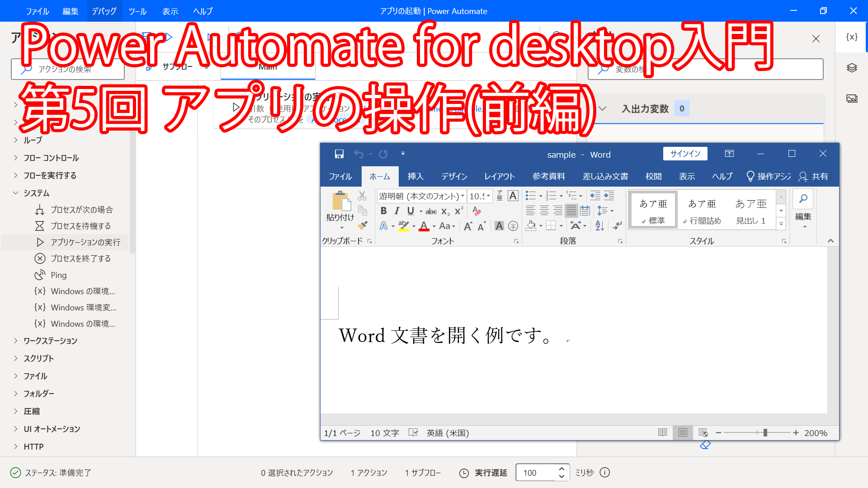868x488 pixels.
Task: Open the ツール menu in Power Automate
Action: click(137, 11)
